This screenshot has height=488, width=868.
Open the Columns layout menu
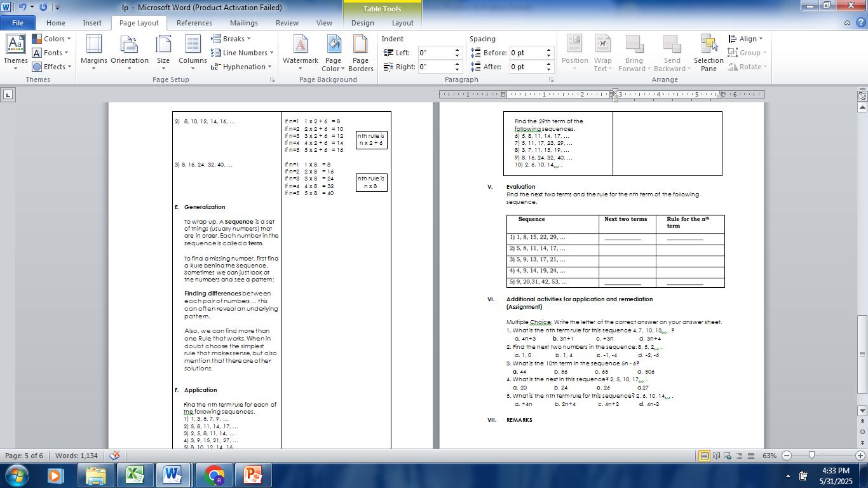(193, 52)
